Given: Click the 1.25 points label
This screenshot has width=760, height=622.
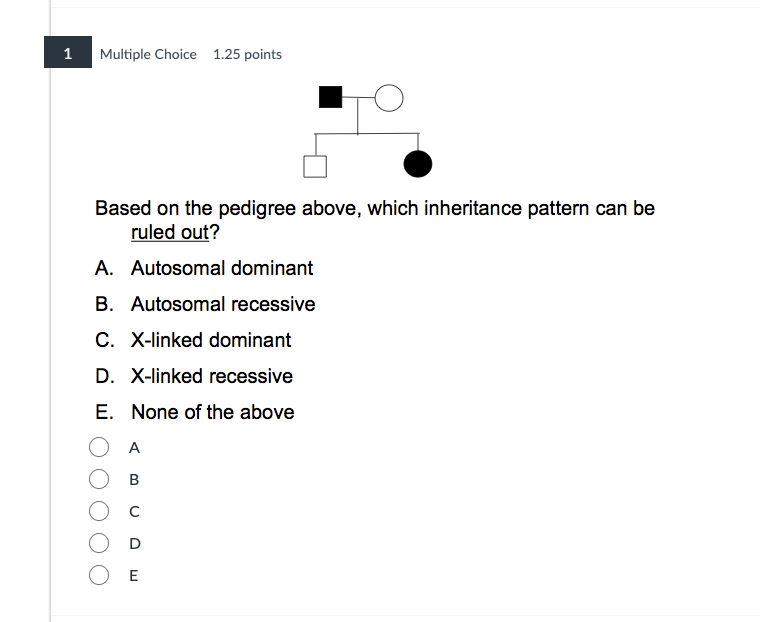Looking at the screenshot, I should coord(247,54).
